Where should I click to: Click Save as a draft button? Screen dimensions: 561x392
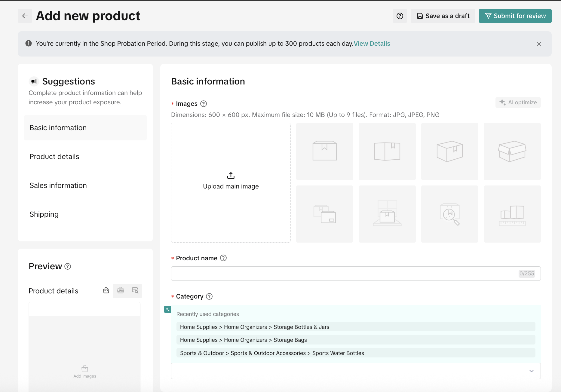point(443,16)
